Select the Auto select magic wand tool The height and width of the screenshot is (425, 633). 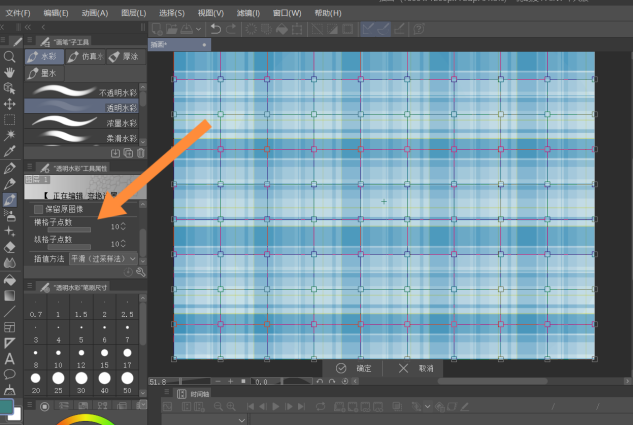[x=9, y=136]
